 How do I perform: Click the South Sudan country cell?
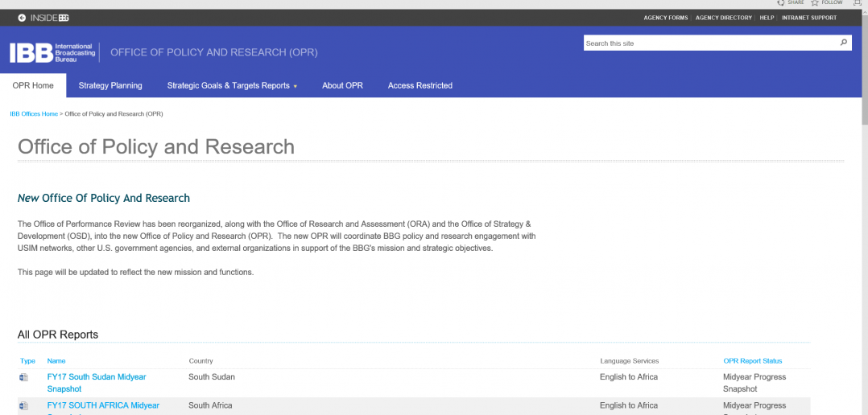click(x=212, y=377)
